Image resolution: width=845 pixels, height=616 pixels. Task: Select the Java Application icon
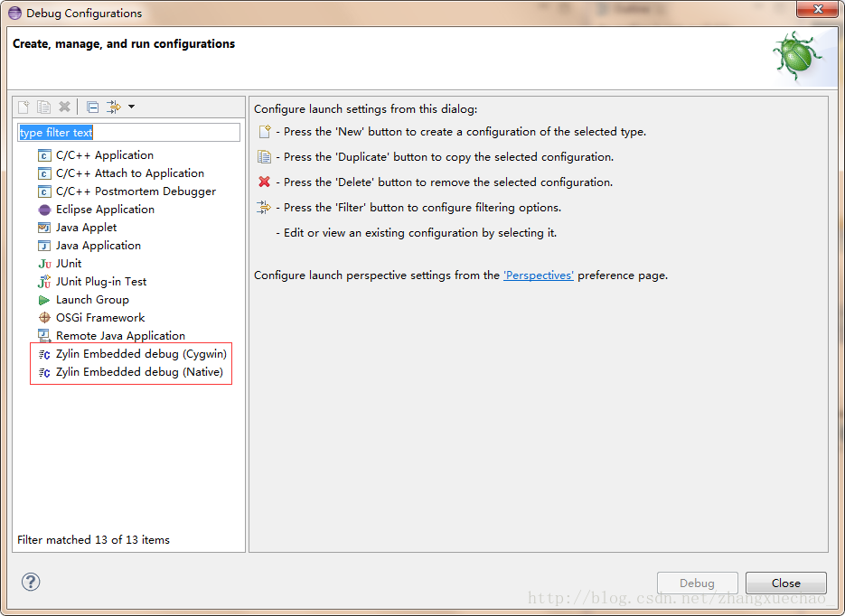coord(44,246)
